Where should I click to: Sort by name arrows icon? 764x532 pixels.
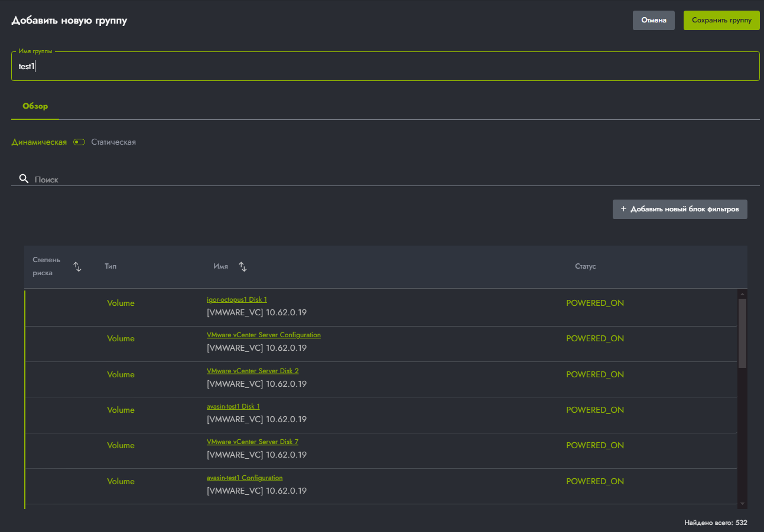click(243, 267)
